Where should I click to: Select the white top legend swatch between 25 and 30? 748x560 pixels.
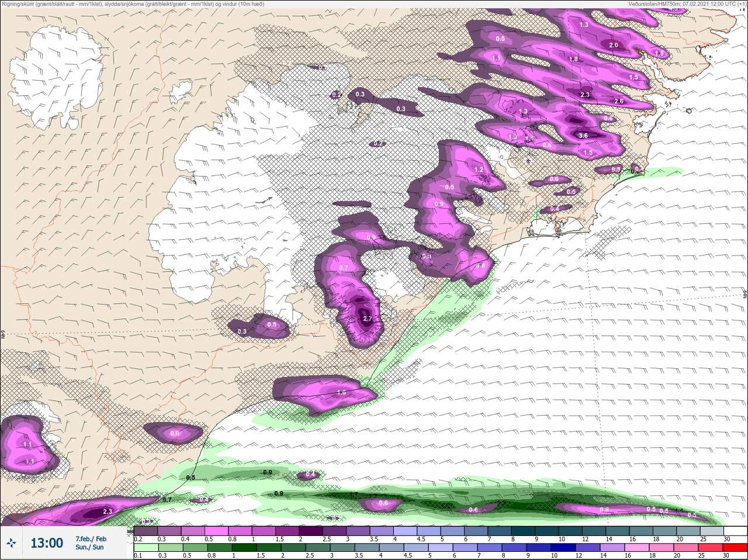[x=735, y=531]
